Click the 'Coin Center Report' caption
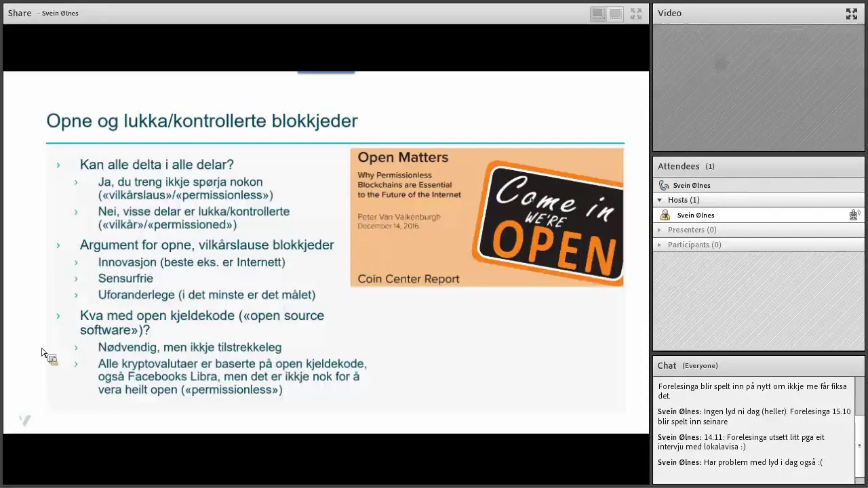This screenshot has width=868, height=488. click(408, 279)
